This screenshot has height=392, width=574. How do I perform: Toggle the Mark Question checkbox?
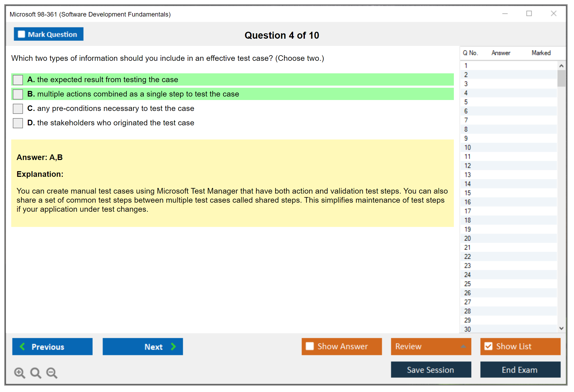[21, 34]
